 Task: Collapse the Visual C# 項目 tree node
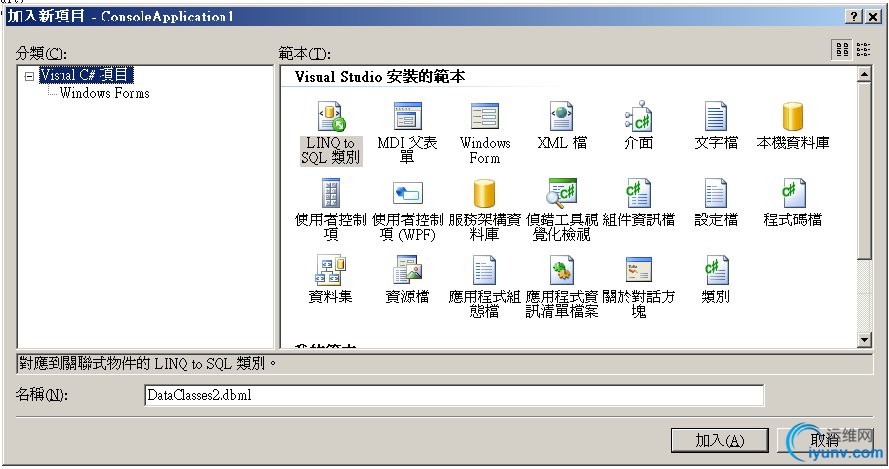click(x=29, y=76)
